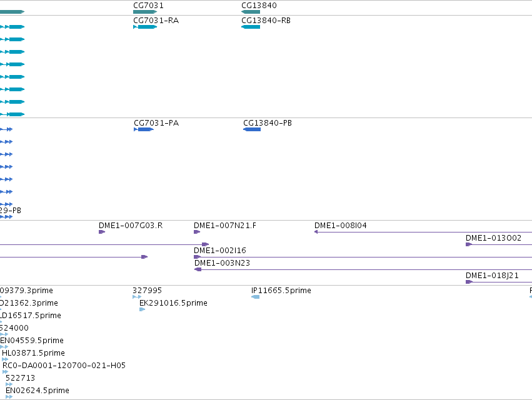Click the blue CG13840-PB protein glyph
Screen dimensions: 532x400
[252, 129]
